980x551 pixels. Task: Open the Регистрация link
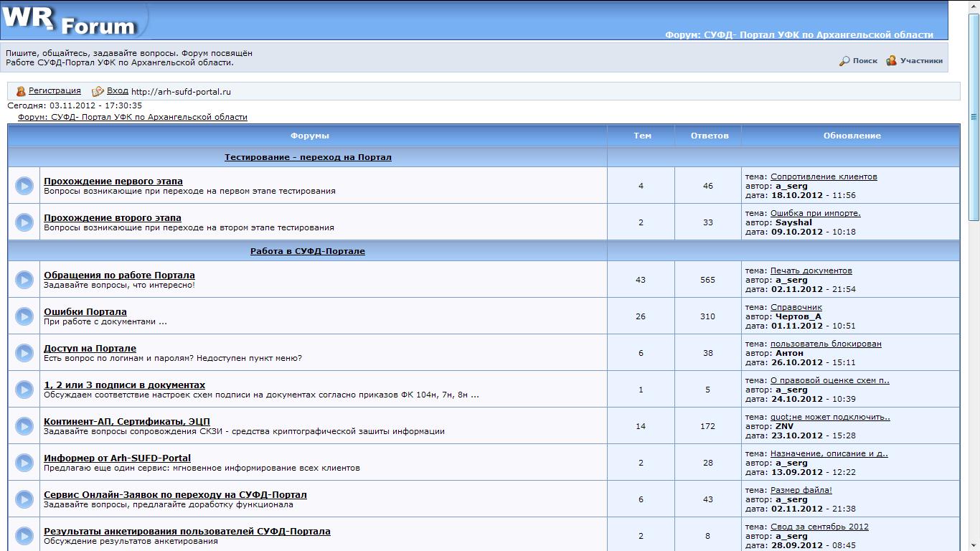(x=55, y=91)
